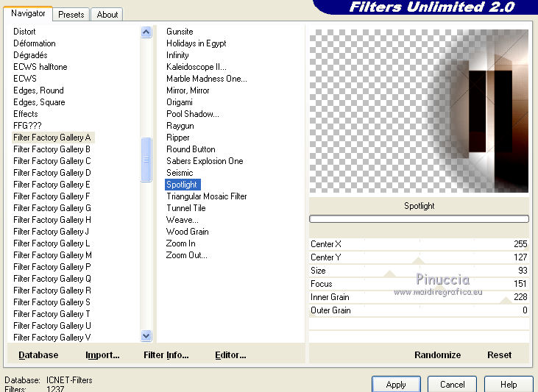Viewport: 538px width, 392px height.
Task: Choose the Wood Grain filter
Action: [x=188, y=232]
